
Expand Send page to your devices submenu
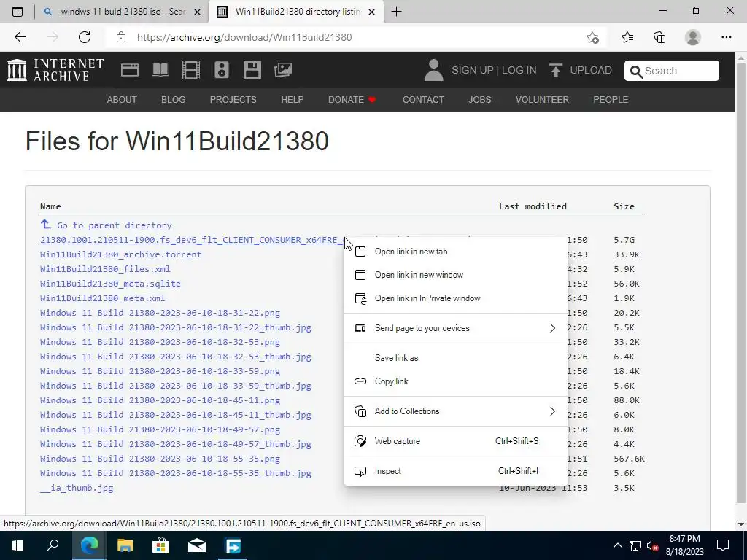(455, 328)
